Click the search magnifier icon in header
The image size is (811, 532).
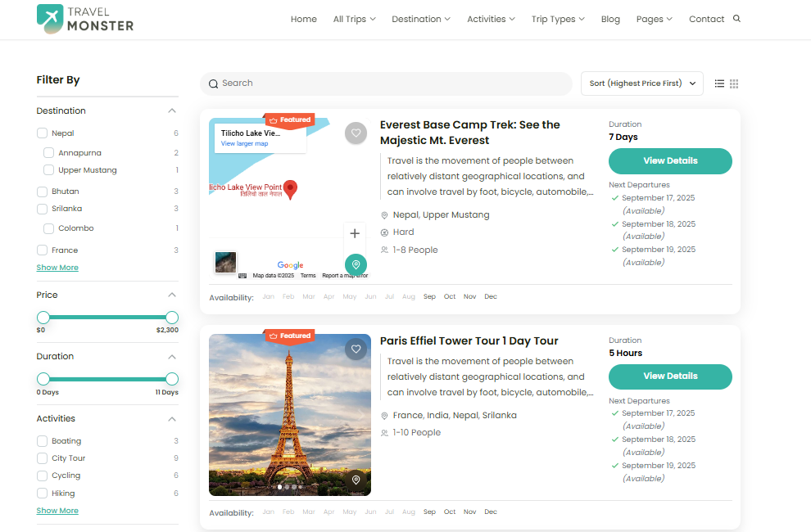736,19
